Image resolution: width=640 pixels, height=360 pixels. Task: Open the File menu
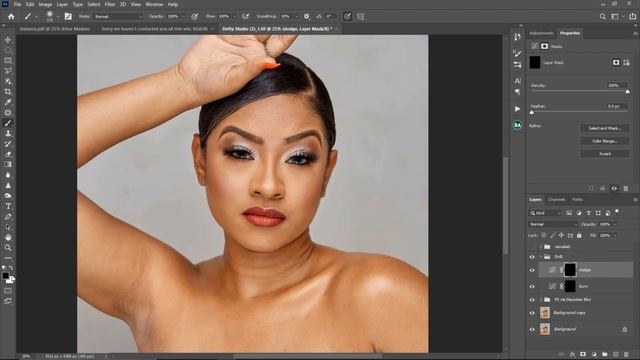[x=17, y=4]
